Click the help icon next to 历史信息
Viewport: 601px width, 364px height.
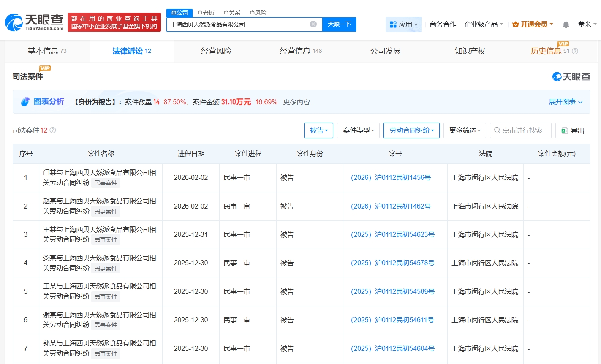coord(575,51)
